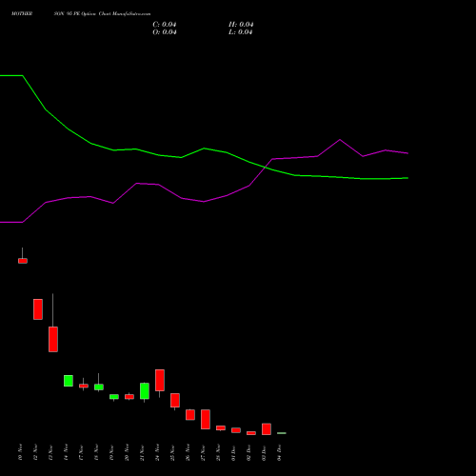Click the '12 Nov' date label

point(35,452)
